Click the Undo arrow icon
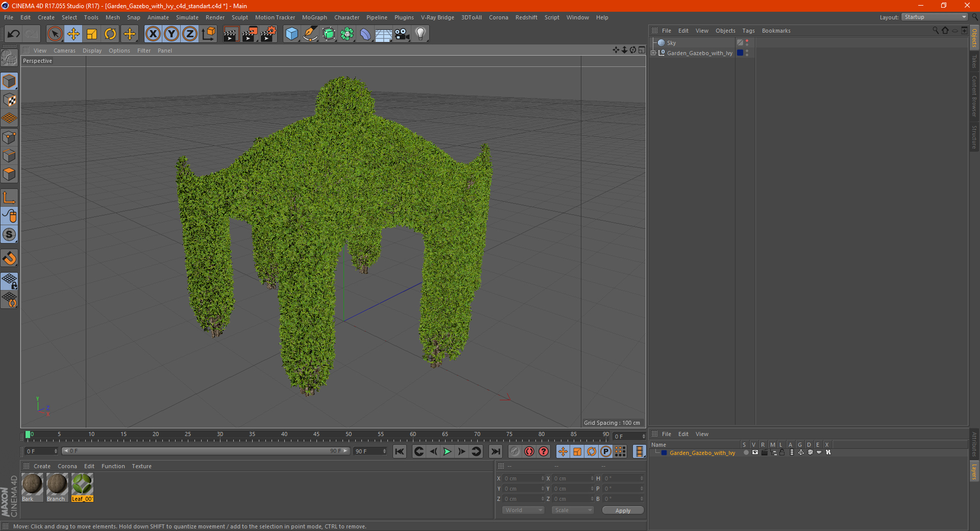The width and height of the screenshot is (980, 531). point(13,34)
